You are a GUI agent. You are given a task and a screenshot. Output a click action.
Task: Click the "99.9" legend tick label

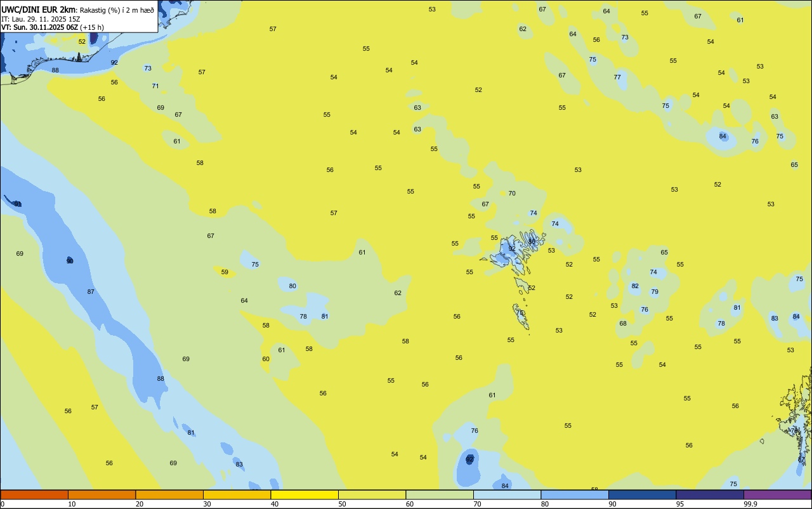(750, 504)
